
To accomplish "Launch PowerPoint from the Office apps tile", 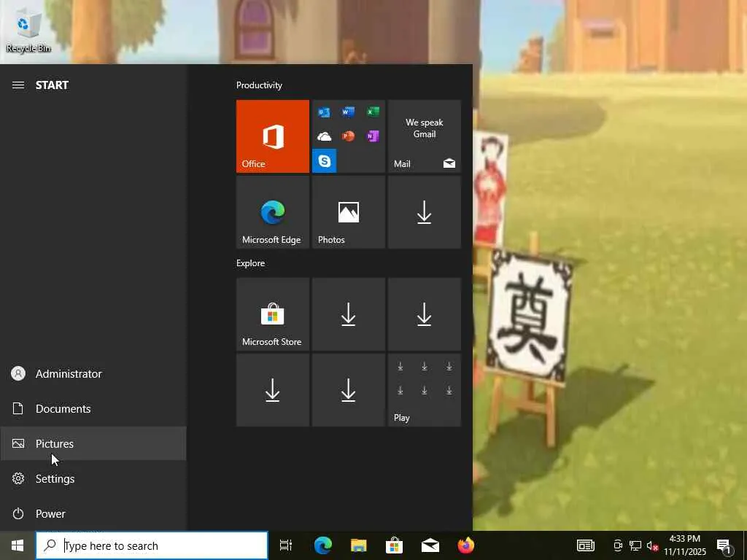I will pos(348,136).
